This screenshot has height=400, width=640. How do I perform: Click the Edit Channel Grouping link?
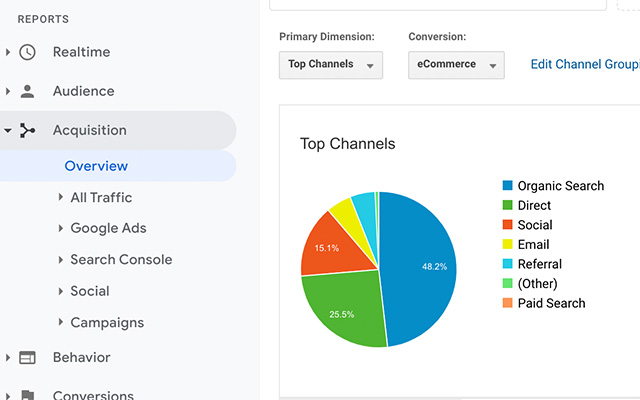(584, 64)
